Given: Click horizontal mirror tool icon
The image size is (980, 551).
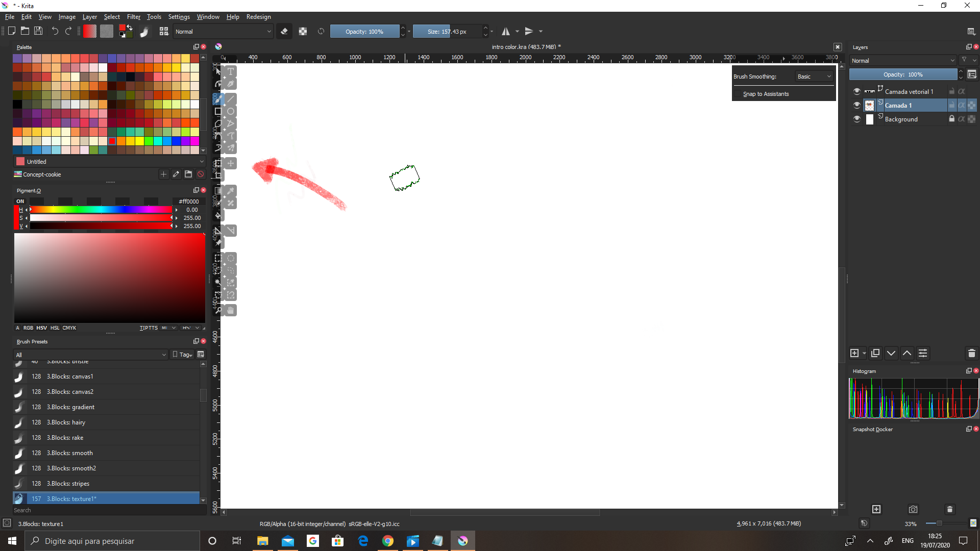Looking at the screenshot, I should tap(506, 32).
